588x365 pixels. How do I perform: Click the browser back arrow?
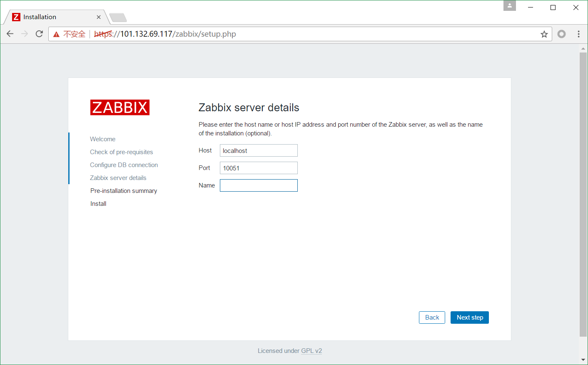10,34
